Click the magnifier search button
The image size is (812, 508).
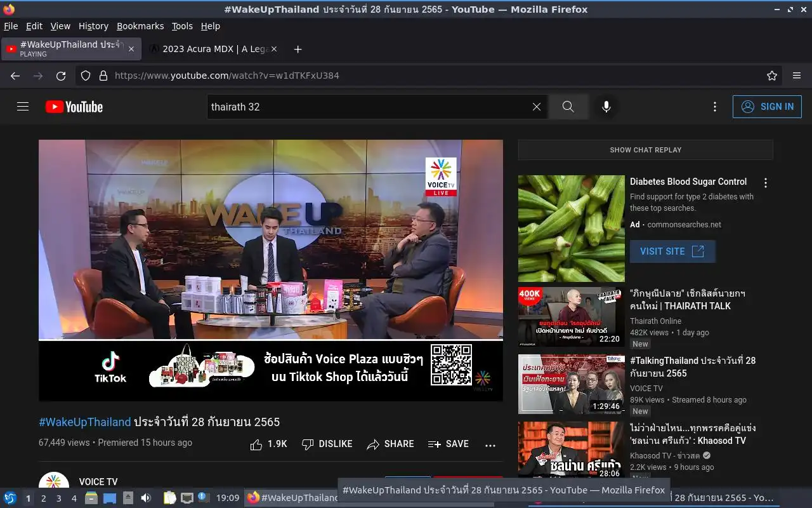click(568, 107)
